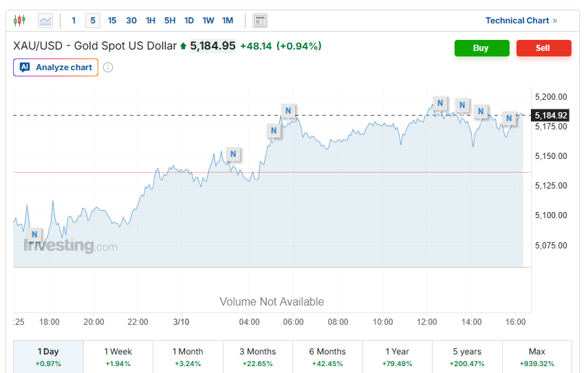Image resolution: width=588 pixels, height=373 pixels.
Task: Click the info icon beside Analyze chart
Action: pyautogui.click(x=108, y=67)
